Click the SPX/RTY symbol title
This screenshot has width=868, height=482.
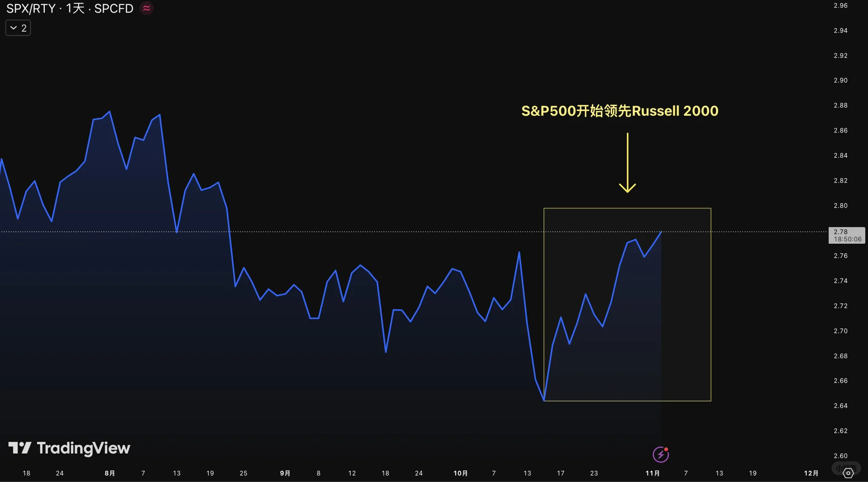click(31, 8)
